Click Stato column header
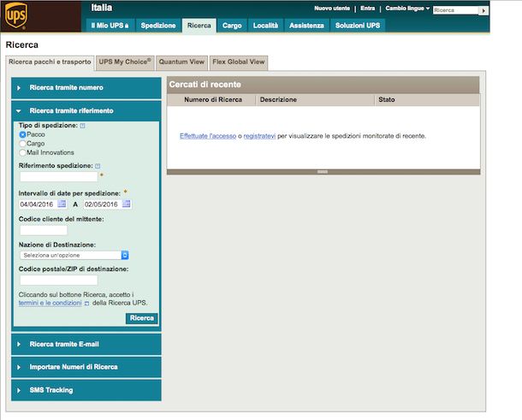Screen dimensions: 522x420 coord(387,100)
